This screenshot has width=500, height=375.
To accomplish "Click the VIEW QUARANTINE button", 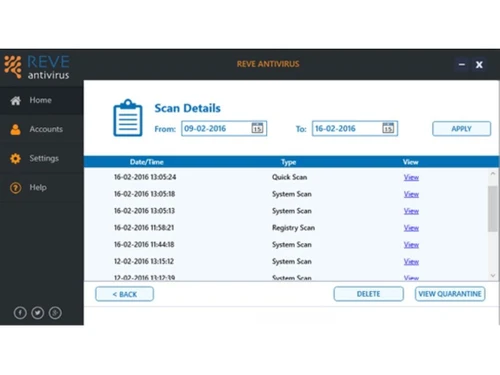I will coord(450,294).
